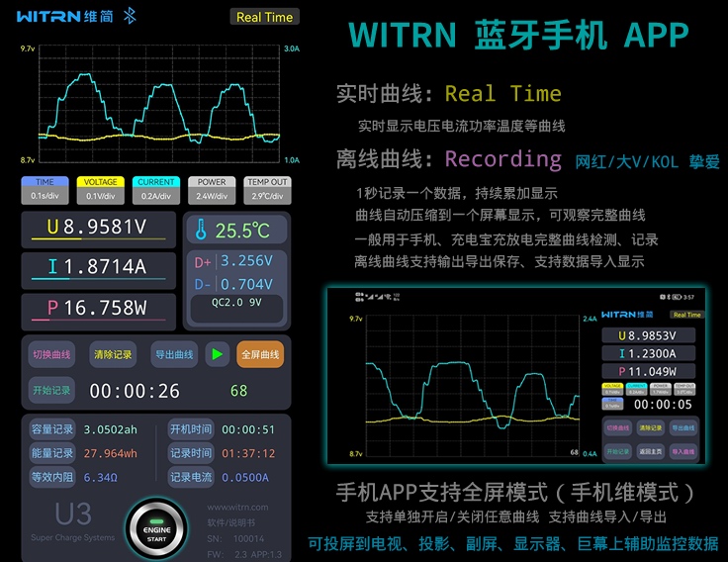This screenshot has height=562, width=728.
Task: Toggle the TIME 0.1s/div curve chip
Action: pos(45,190)
